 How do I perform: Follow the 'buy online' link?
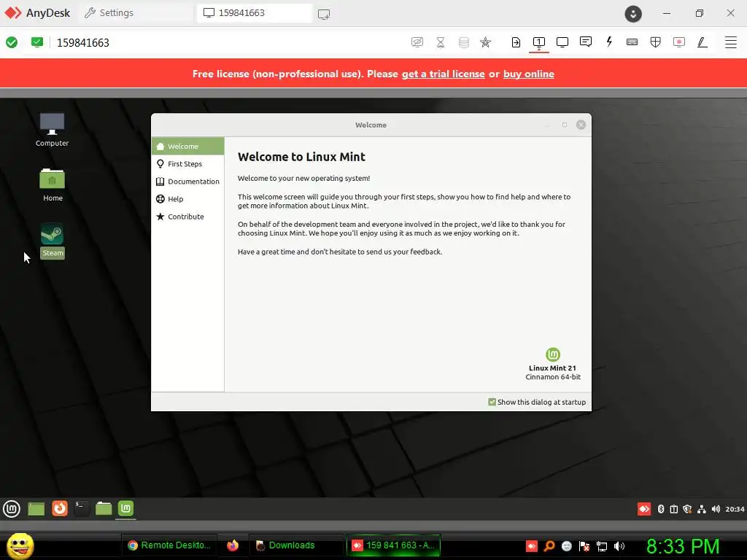[529, 74]
